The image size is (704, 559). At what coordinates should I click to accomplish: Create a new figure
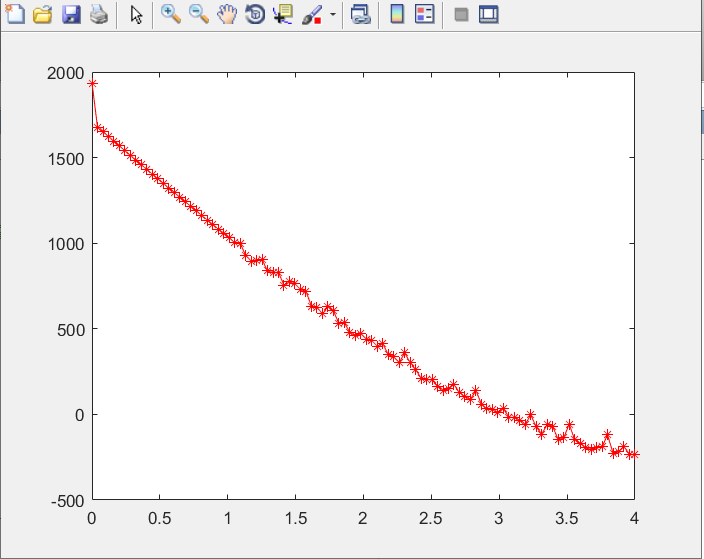(15, 14)
